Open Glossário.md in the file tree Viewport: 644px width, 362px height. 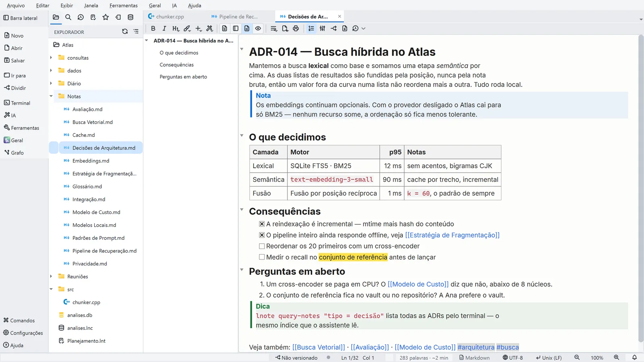pyautogui.click(x=87, y=186)
